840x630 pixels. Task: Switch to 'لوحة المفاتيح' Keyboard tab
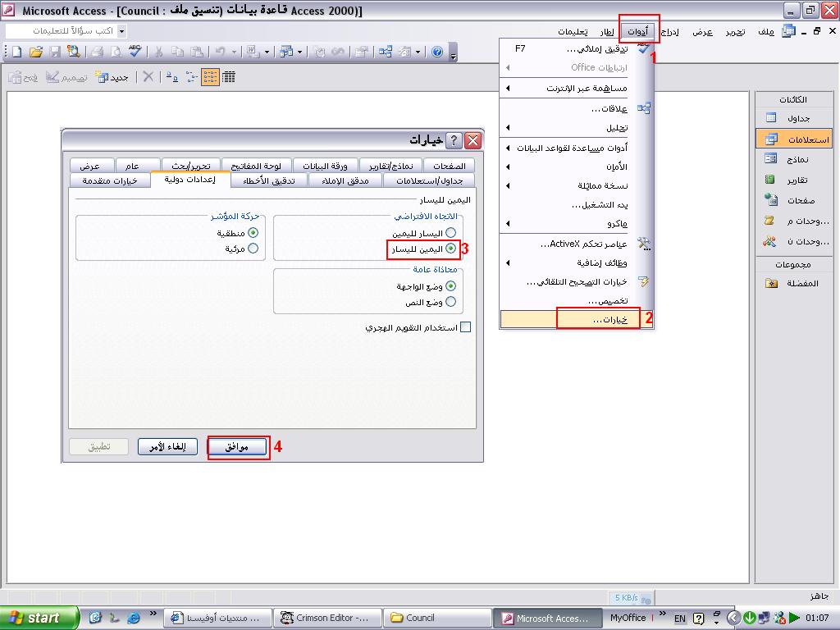pyautogui.click(x=256, y=166)
